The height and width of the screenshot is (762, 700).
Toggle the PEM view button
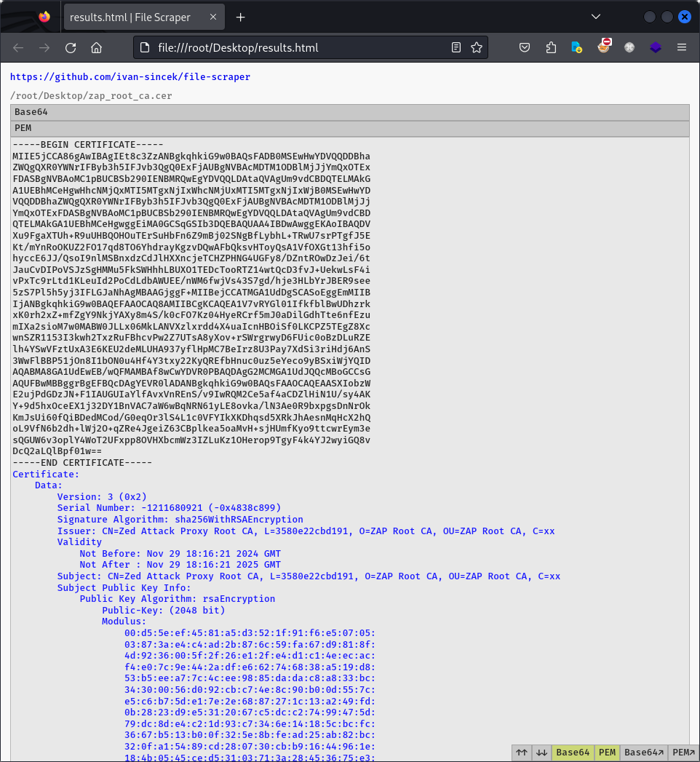point(607,753)
